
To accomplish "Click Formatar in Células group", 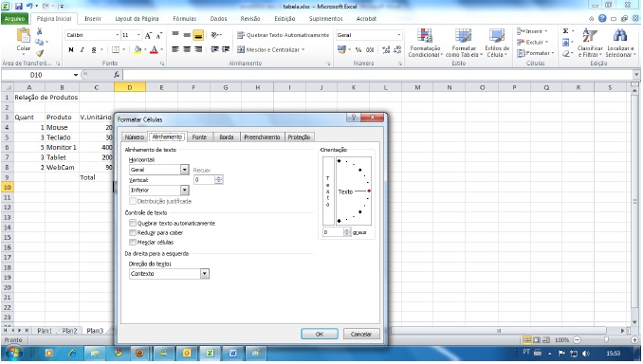I will point(535,53).
